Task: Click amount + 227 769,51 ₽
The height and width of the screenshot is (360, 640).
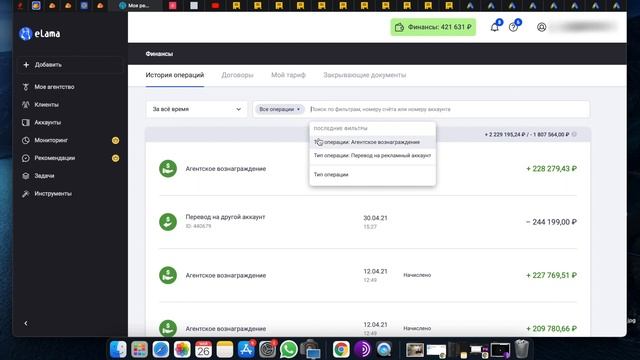Action: tap(551, 276)
